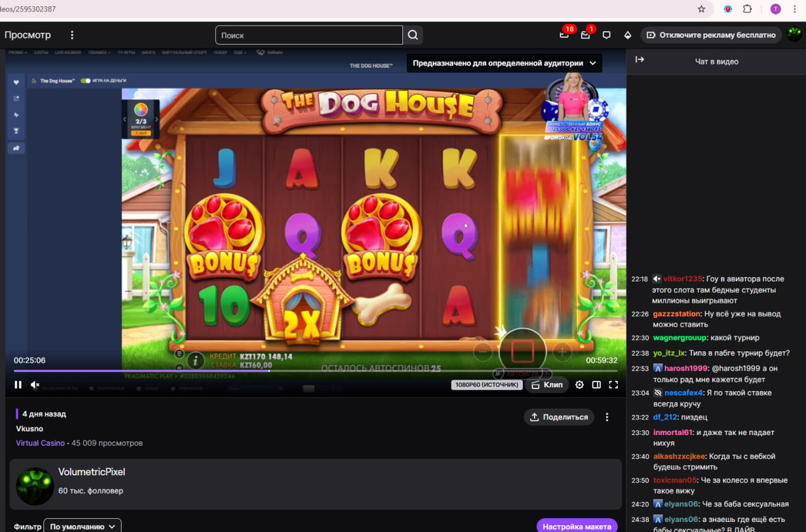Collapse chat with the arrow icon
Screen dimensions: 806x532
(640, 60)
